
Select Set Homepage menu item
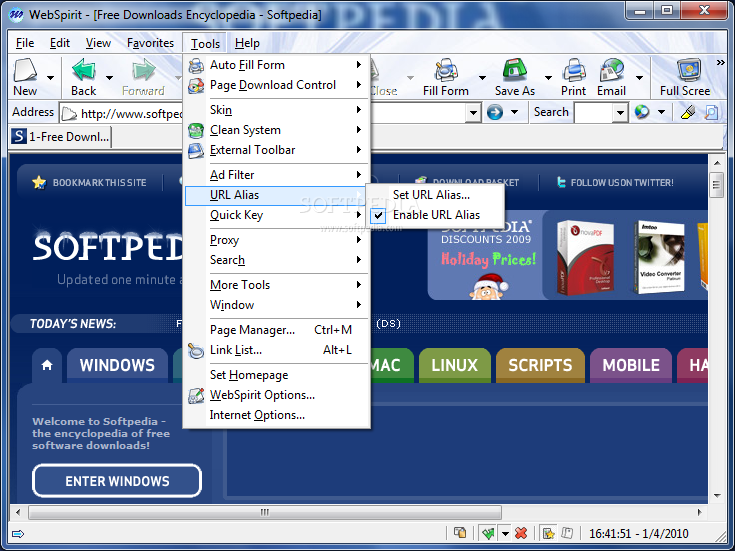coord(276,375)
